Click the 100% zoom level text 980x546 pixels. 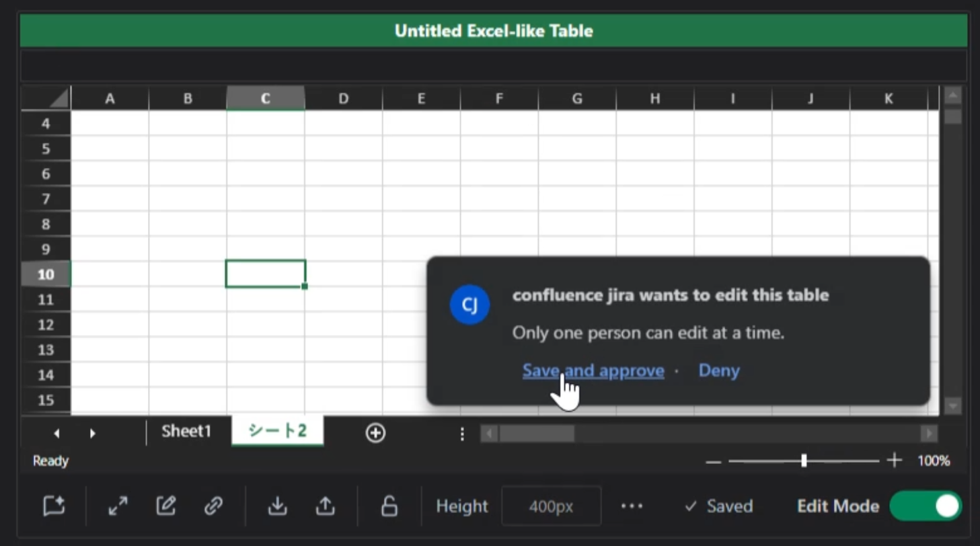pyautogui.click(x=934, y=461)
